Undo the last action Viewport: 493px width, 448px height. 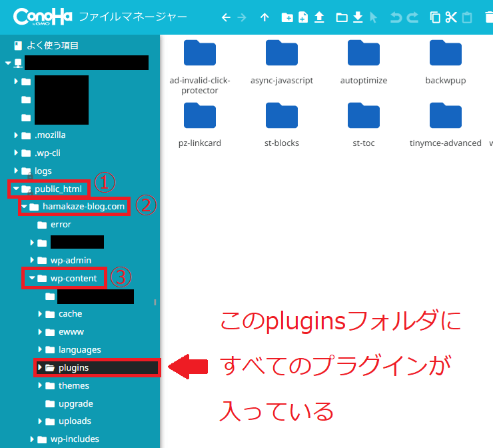tap(396, 17)
